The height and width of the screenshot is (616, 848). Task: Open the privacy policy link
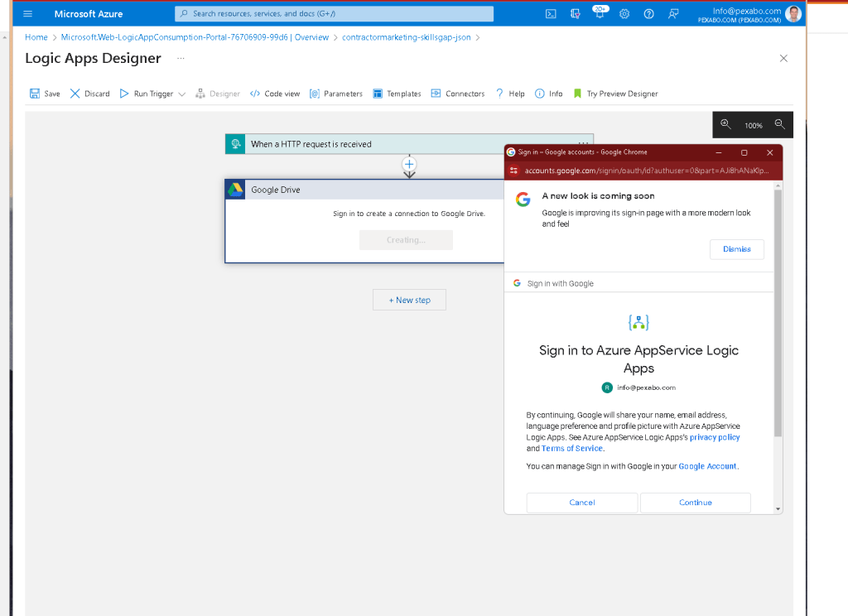[715, 437]
